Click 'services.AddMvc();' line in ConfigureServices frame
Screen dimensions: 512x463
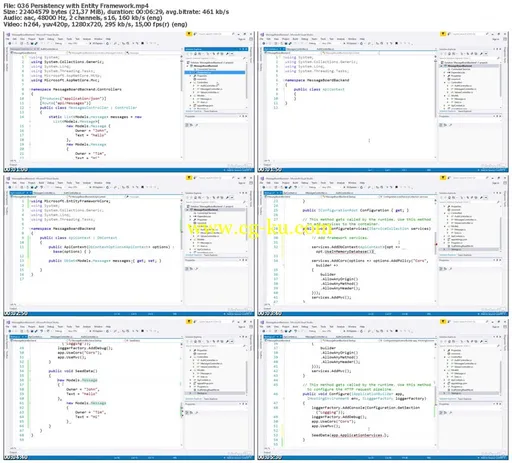pos(331,297)
